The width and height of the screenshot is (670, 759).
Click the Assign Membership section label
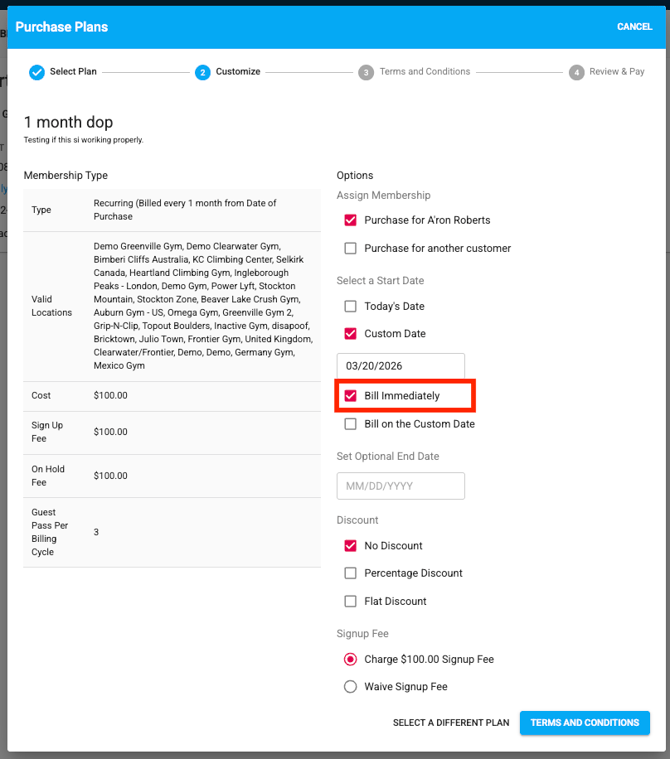pyautogui.click(x=383, y=195)
